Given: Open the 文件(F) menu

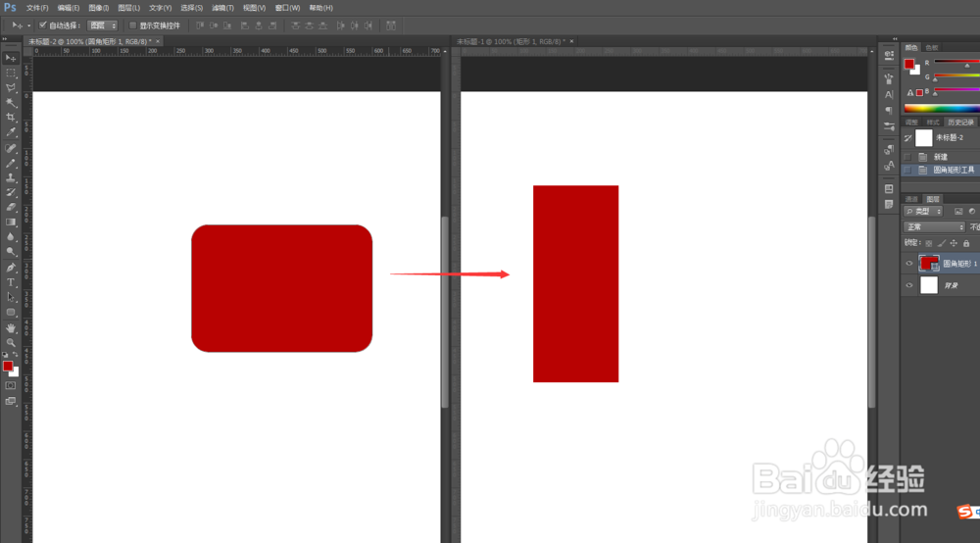Looking at the screenshot, I should (37, 8).
